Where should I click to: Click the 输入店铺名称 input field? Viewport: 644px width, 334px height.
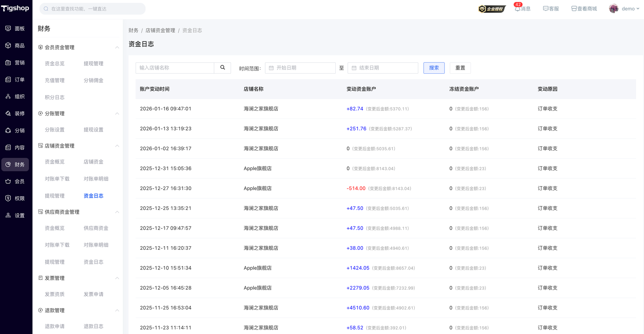pyautogui.click(x=175, y=68)
